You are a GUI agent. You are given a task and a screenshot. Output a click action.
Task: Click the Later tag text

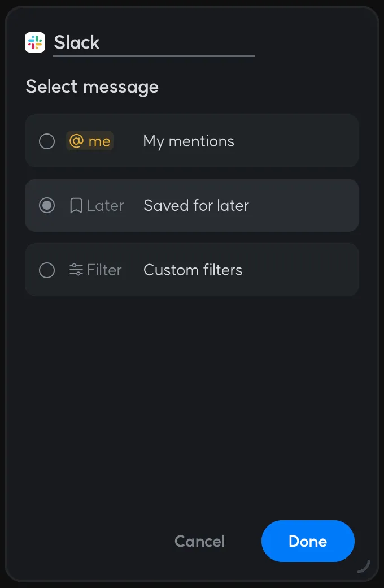click(x=105, y=205)
